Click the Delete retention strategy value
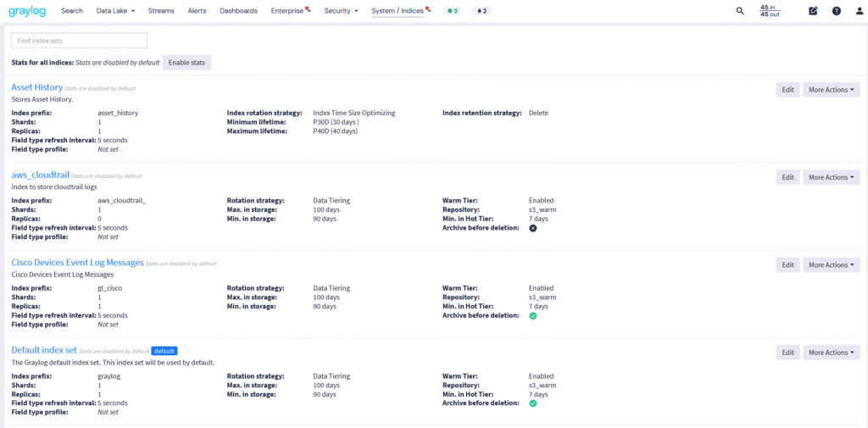The width and height of the screenshot is (868, 428). [538, 113]
